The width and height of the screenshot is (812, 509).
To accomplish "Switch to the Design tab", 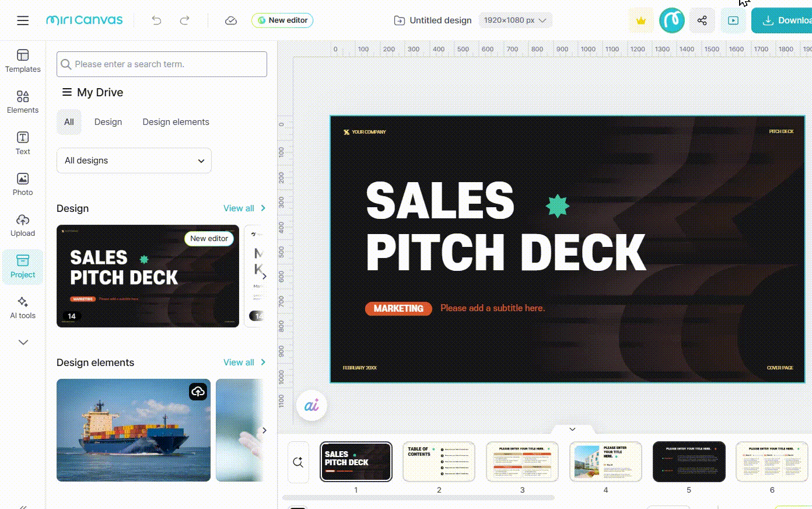I will pyautogui.click(x=108, y=122).
